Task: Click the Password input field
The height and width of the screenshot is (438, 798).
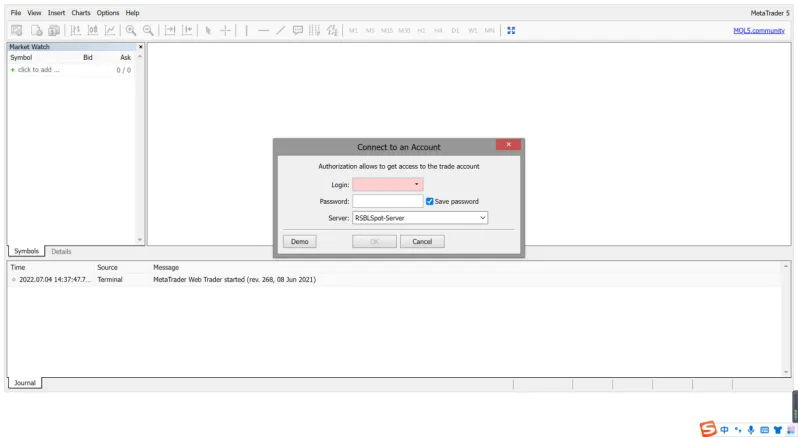Action: 388,201
